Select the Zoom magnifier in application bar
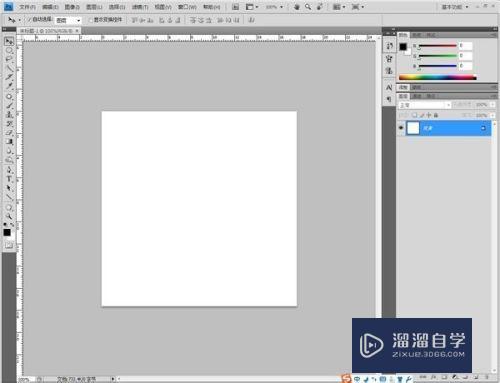500x383 pixels. point(308,7)
